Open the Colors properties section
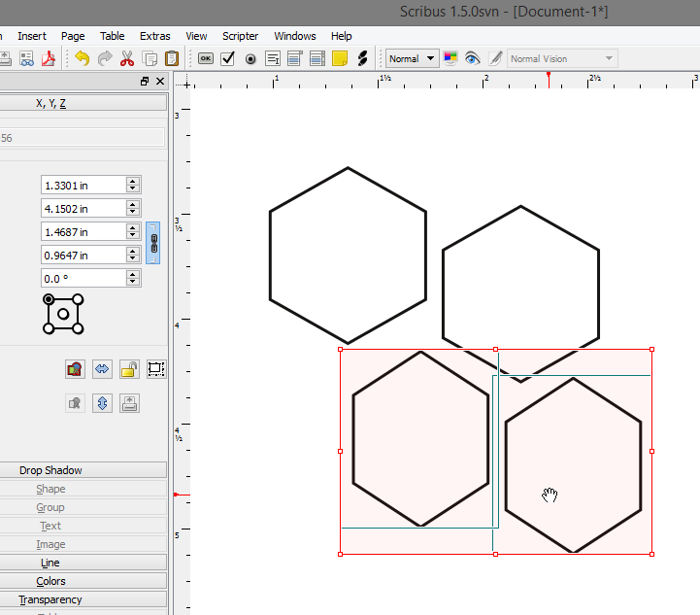700x615 pixels. [x=50, y=581]
